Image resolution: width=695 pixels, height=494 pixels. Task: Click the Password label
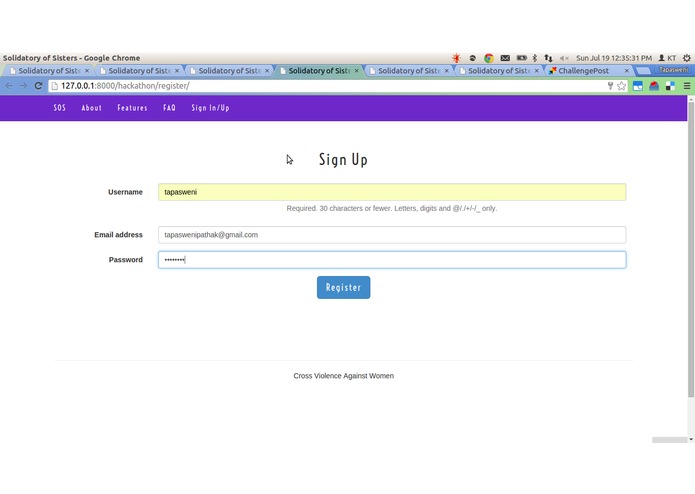pyautogui.click(x=126, y=260)
